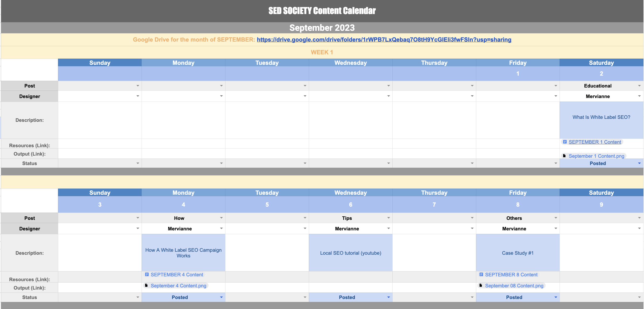Expand the Educational post type dropdown
Viewport: 644px width, 309px height.
[639, 86]
